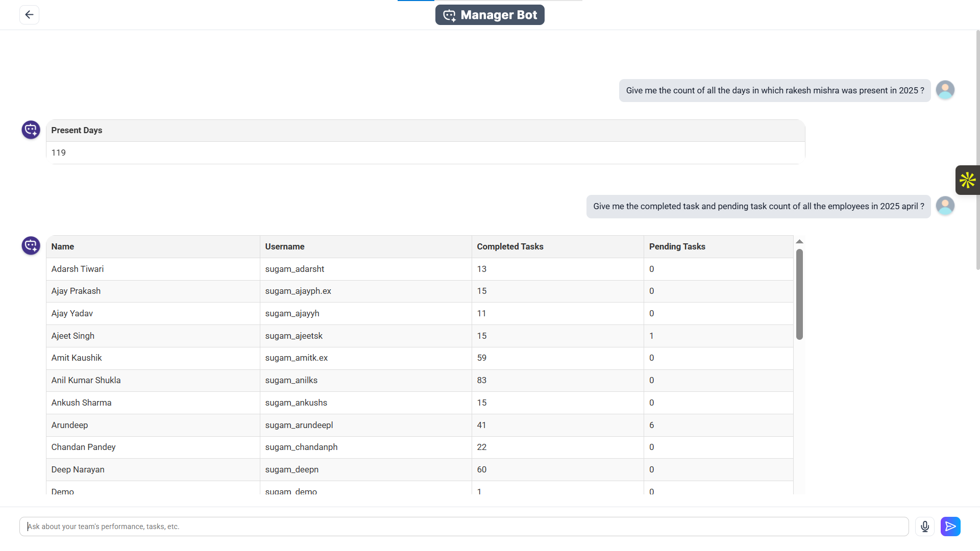Viewport: 980px width, 551px height.
Task: Click the Manager Bot title badge
Action: tap(490, 15)
